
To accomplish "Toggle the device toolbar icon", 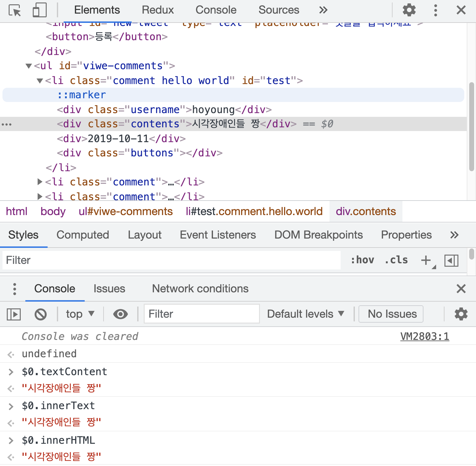I will [x=40, y=10].
